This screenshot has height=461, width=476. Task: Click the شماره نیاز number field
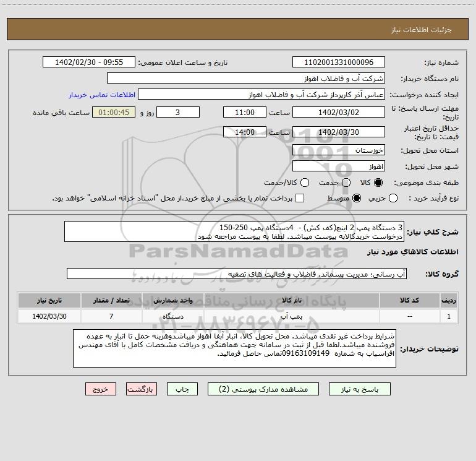[x=339, y=62]
